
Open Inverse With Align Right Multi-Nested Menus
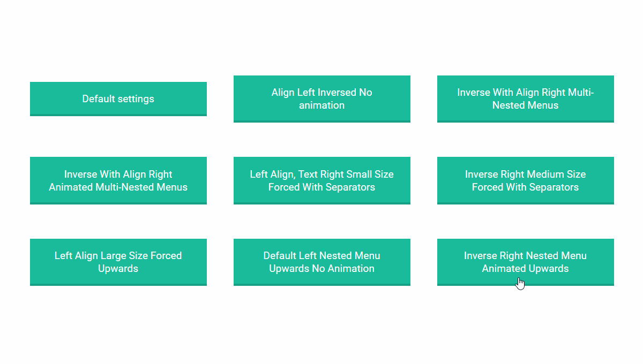point(525,98)
